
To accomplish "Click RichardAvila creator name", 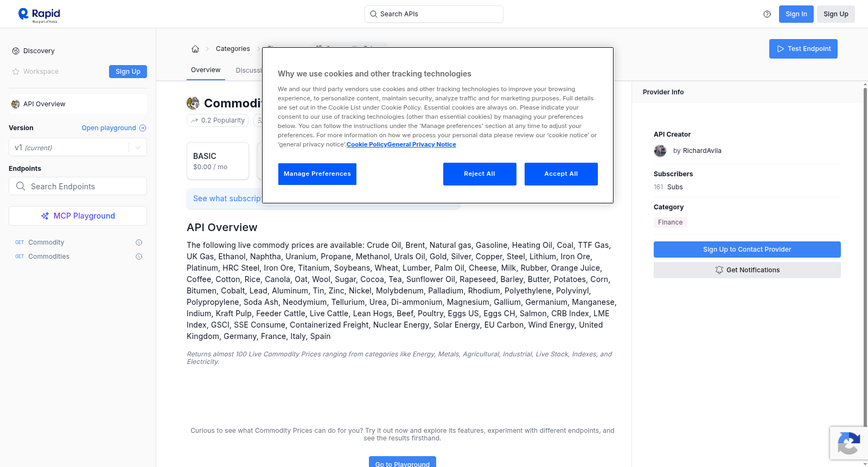I will pos(702,151).
